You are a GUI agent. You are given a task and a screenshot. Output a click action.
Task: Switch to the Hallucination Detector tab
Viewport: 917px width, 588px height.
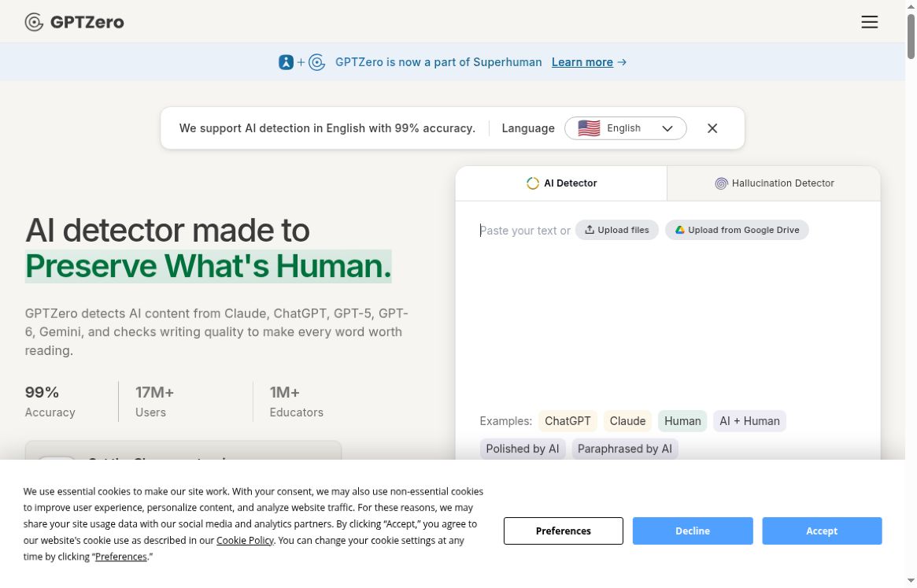click(x=774, y=183)
